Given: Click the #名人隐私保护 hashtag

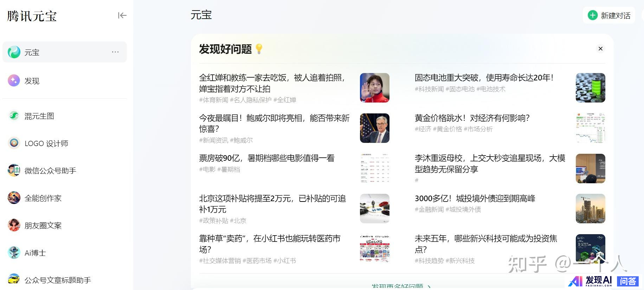Looking at the screenshot, I should [251, 100].
